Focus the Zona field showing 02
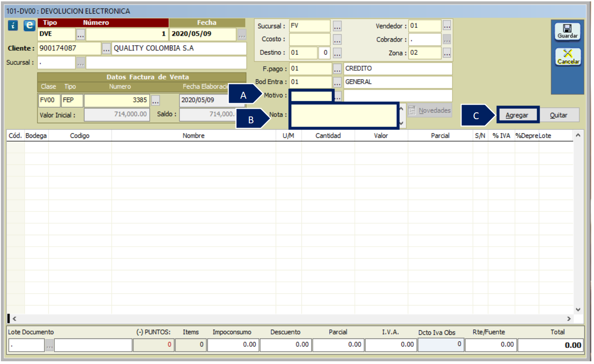The width and height of the screenshot is (594, 364). click(x=425, y=53)
